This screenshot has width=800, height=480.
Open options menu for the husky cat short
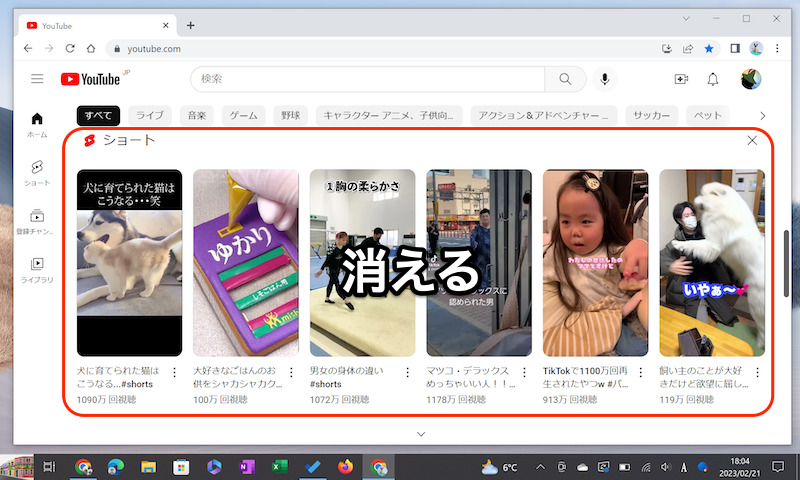click(x=175, y=372)
